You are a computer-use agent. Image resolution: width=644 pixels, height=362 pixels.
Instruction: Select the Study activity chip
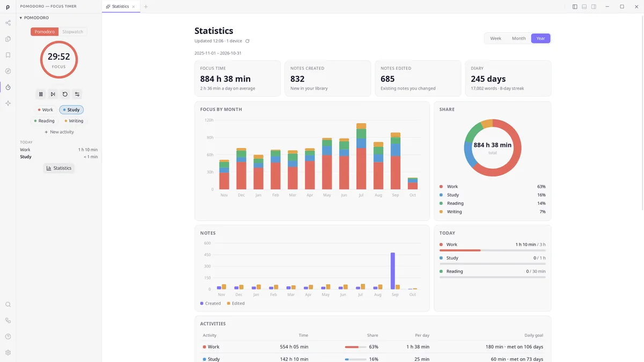click(x=71, y=110)
